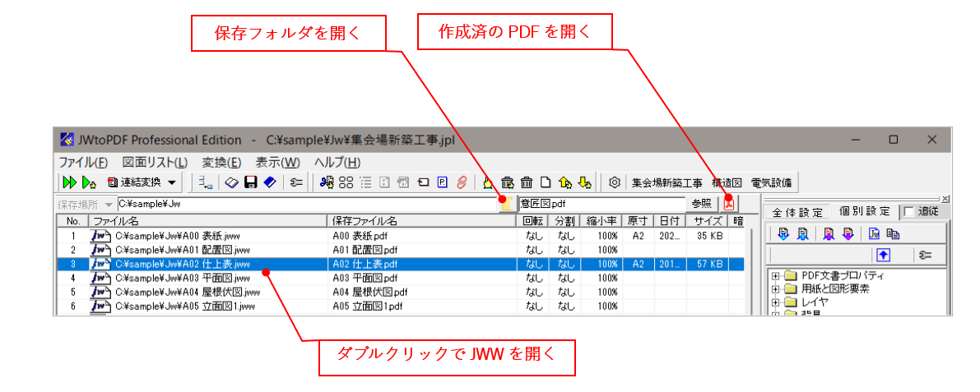Click the pink down-arrow page icon in panel
Image resolution: width=980 pixels, height=392 pixels.
[x=848, y=234]
